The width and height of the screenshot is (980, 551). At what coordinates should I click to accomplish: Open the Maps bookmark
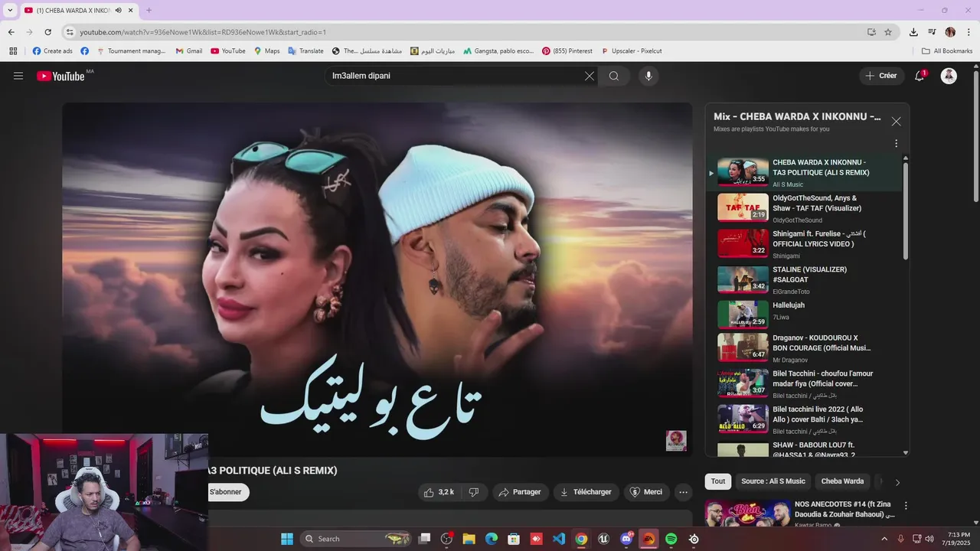tap(266, 51)
